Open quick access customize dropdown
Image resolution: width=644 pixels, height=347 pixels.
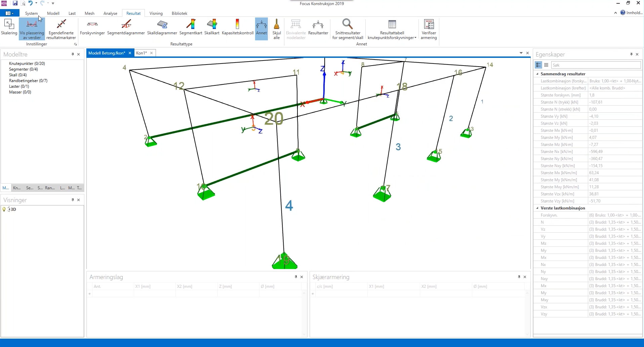[53, 3]
